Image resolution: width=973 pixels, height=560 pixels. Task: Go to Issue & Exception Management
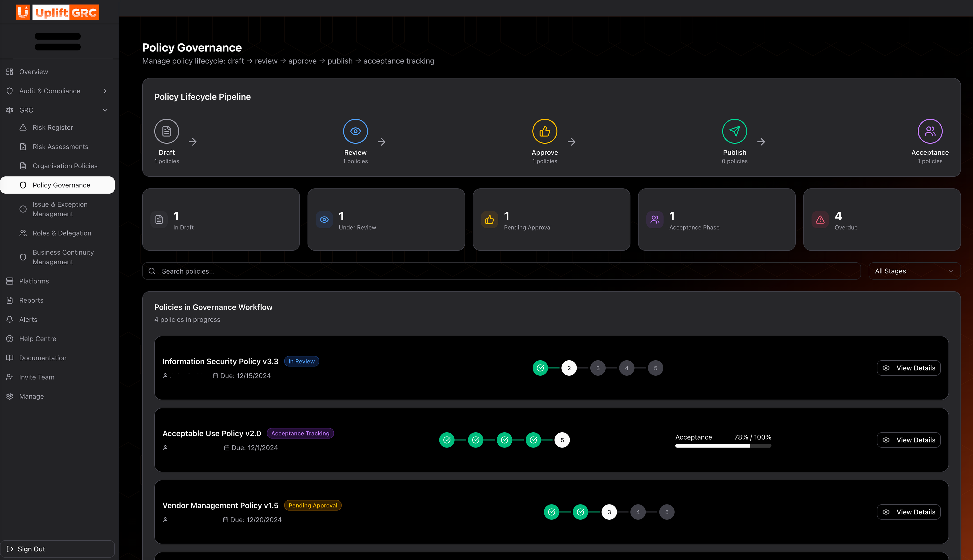(x=57, y=209)
